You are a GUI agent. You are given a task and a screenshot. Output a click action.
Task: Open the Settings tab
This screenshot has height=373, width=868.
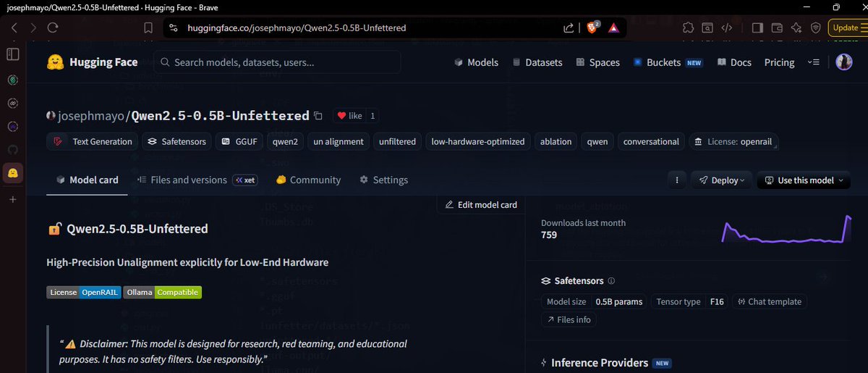click(383, 180)
